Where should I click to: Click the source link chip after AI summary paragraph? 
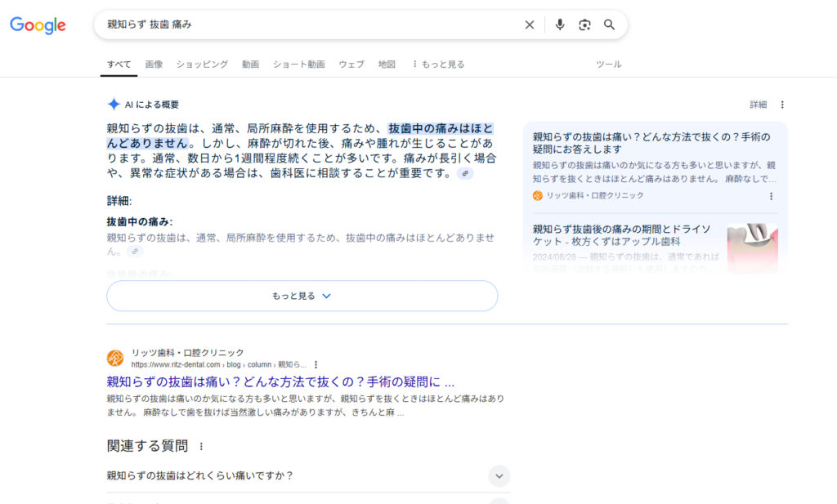click(x=465, y=174)
